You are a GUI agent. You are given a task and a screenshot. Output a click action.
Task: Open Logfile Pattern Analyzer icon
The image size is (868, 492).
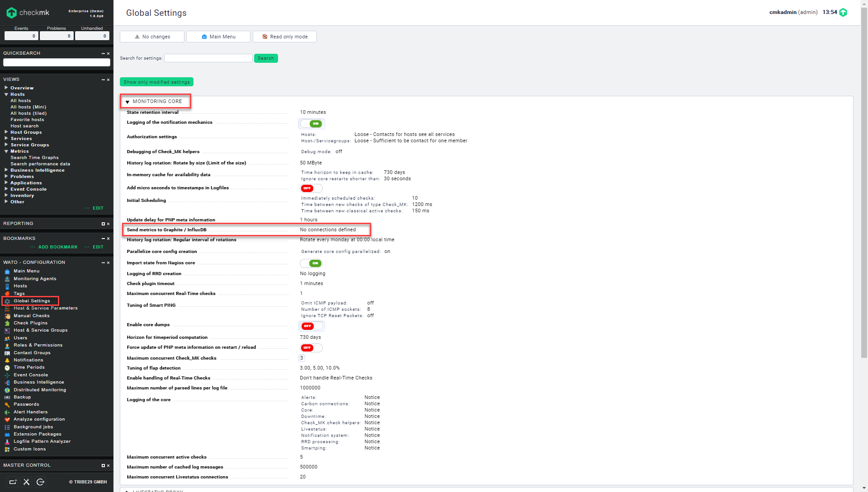[7, 442]
